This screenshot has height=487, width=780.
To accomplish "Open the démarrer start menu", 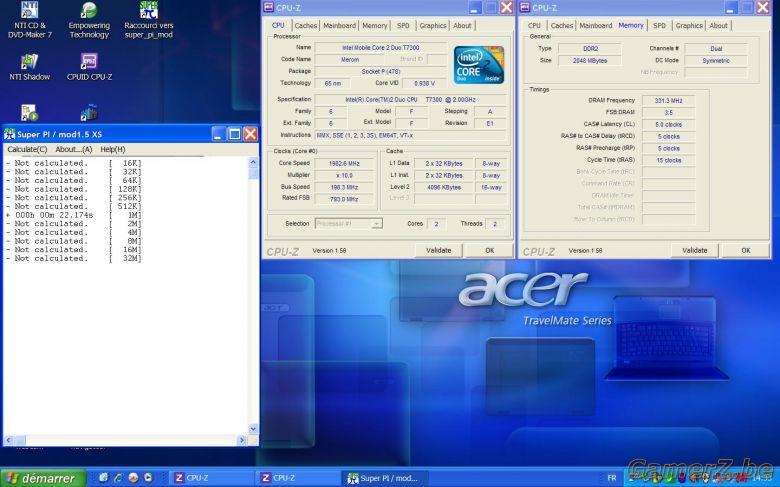I will (43, 479).
